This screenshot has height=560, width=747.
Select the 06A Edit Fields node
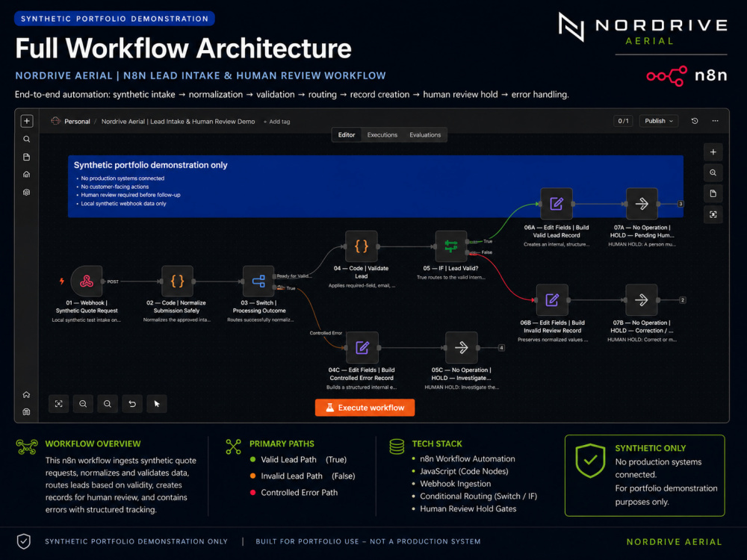coord(557,204)
